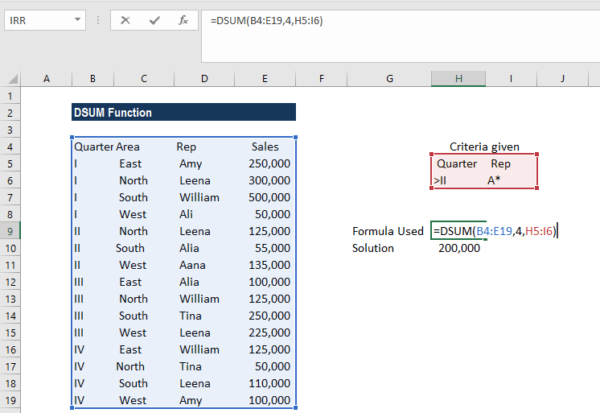Screen dimensions: 600x413
Task: Click the area South in row 10
Action: coord(130,248)
